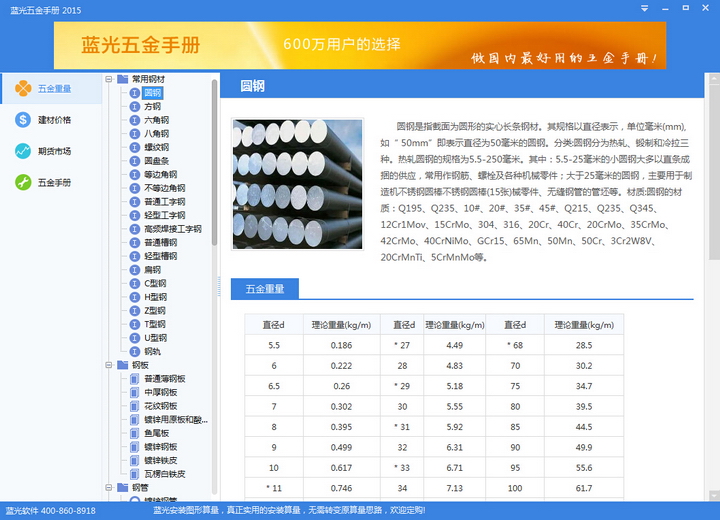720x520 pixels.
Task: Select Z型钢 in the tree
Action: [155, 311]
